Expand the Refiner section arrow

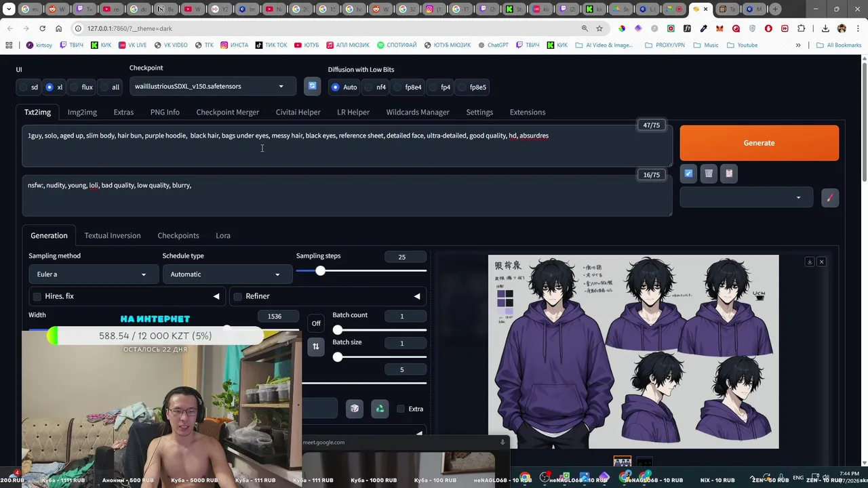click(417, 296)
